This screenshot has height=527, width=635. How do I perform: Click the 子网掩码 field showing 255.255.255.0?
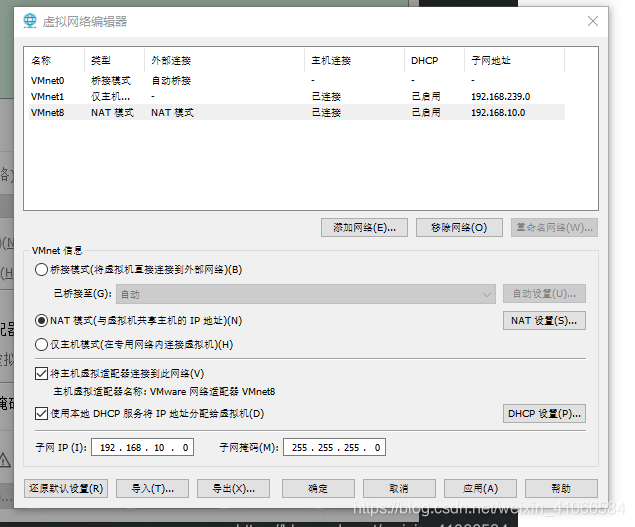335,447
